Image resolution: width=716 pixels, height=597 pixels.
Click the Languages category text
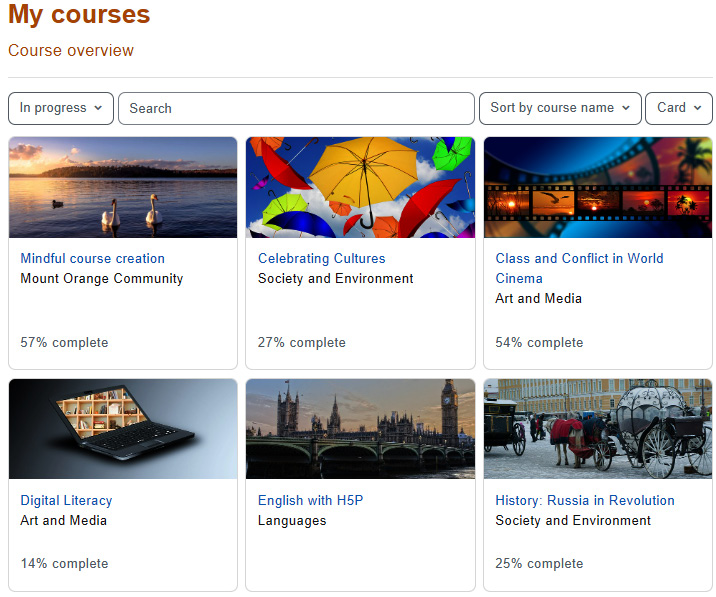(292, 521)
